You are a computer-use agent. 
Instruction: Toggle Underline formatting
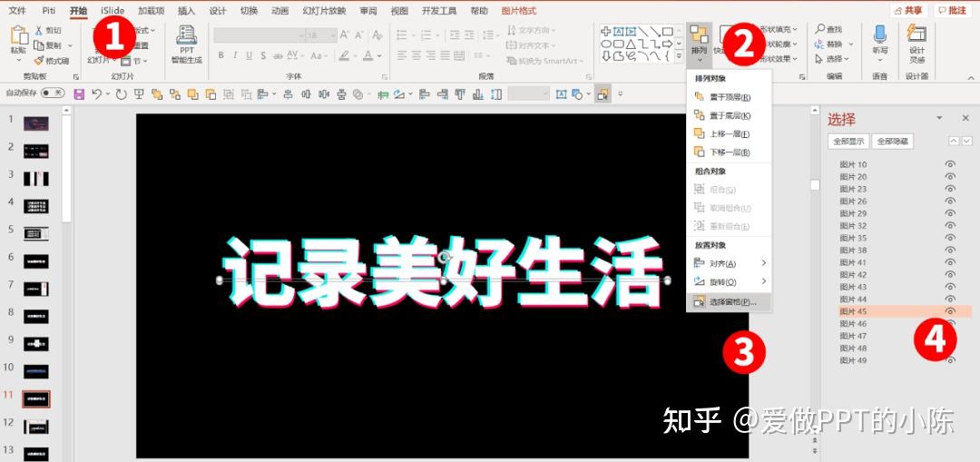[249, 55]
